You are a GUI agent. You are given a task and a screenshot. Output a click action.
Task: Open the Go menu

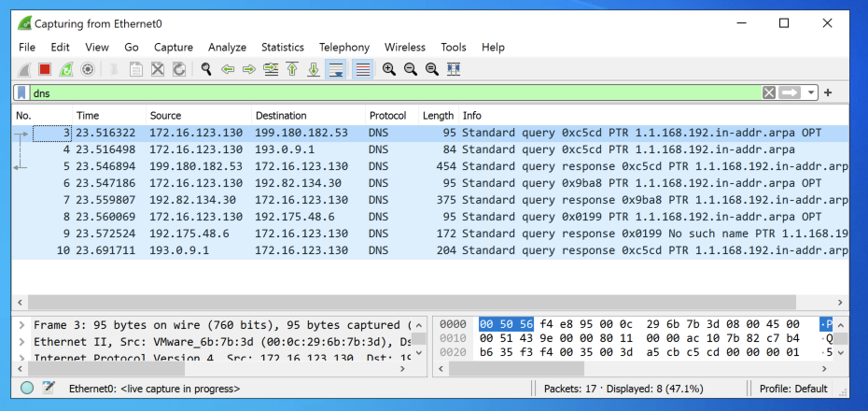(x=132, y=47)
